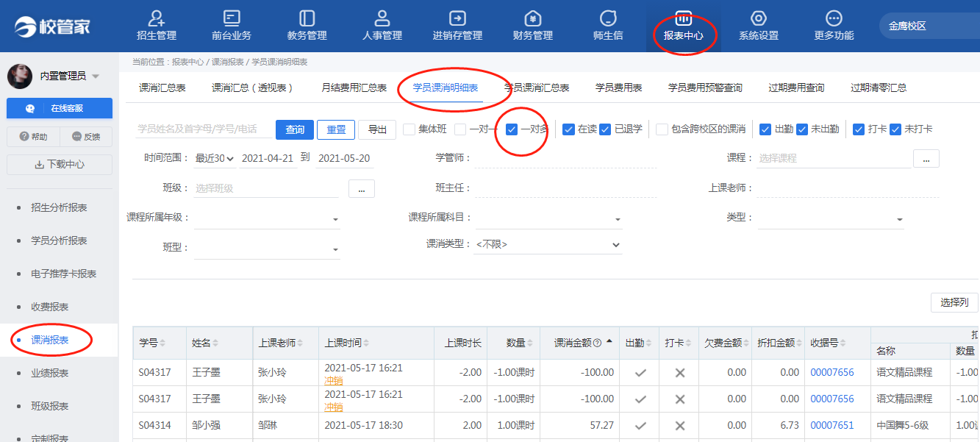Open the 最近30 time range dropdown
This screenshot has height=442, width=980.
click(215, 158)
